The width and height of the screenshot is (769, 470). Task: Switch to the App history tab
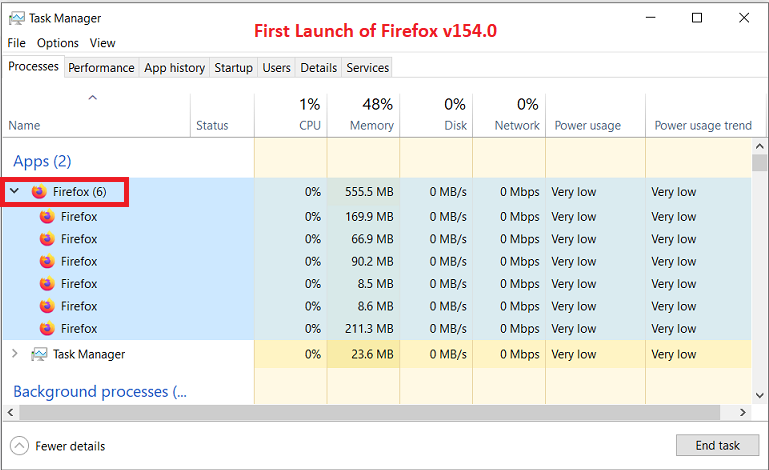coord(175,68)
